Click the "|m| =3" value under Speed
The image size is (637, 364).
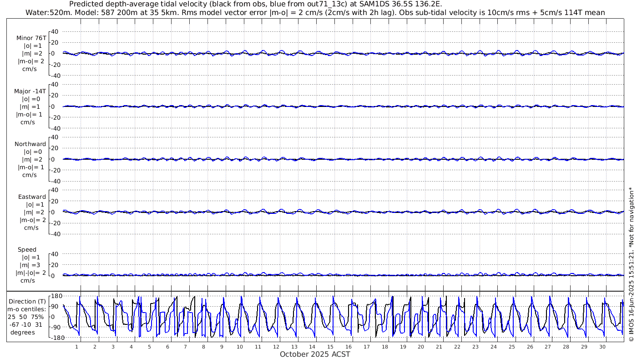31,265
